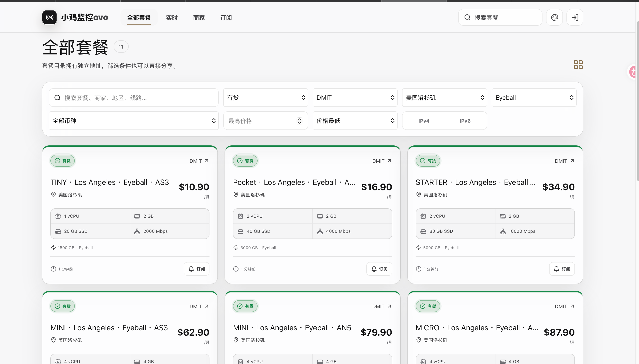This screenshot has height=364, width=639.
Task: Click location pin icon on STARTER card
Action: (419, 194)
